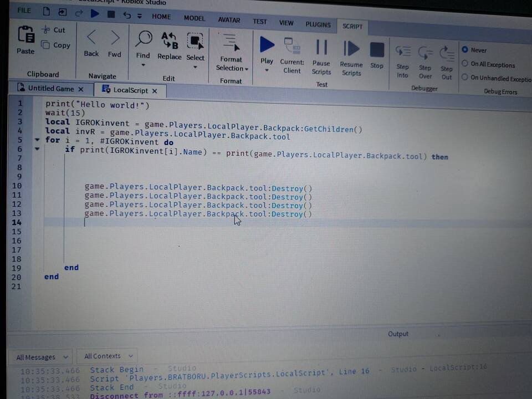Click Resume Scripts
This screenshot has height=399, width=532.
pyautogui.click(x=351, y=49)
